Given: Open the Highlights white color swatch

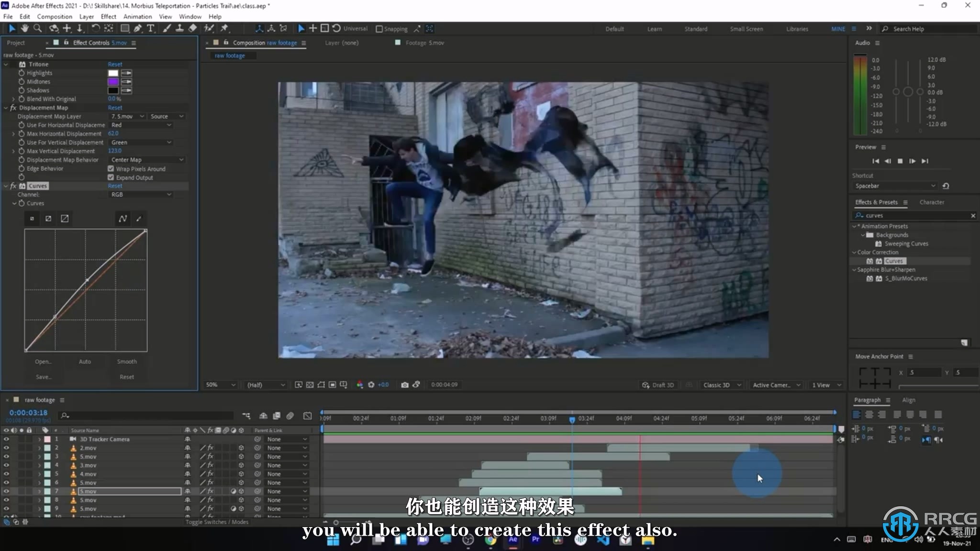Looking at the screenshot, I should (113, 73).
